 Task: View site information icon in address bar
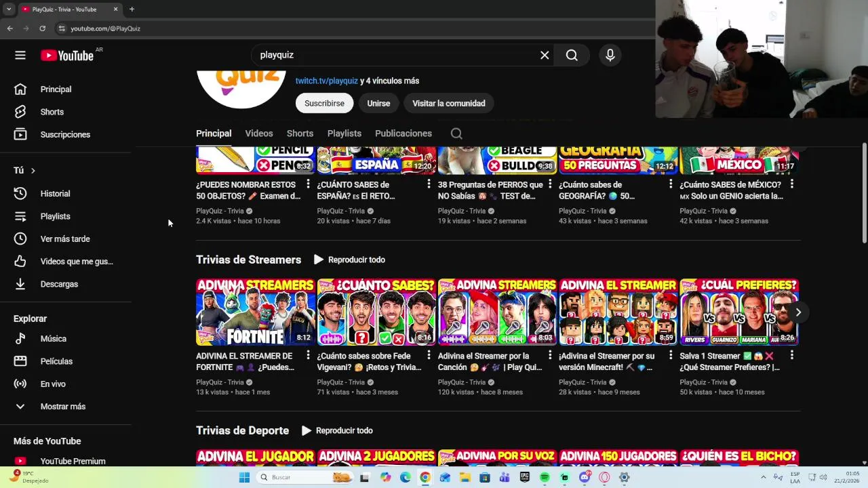62,28
